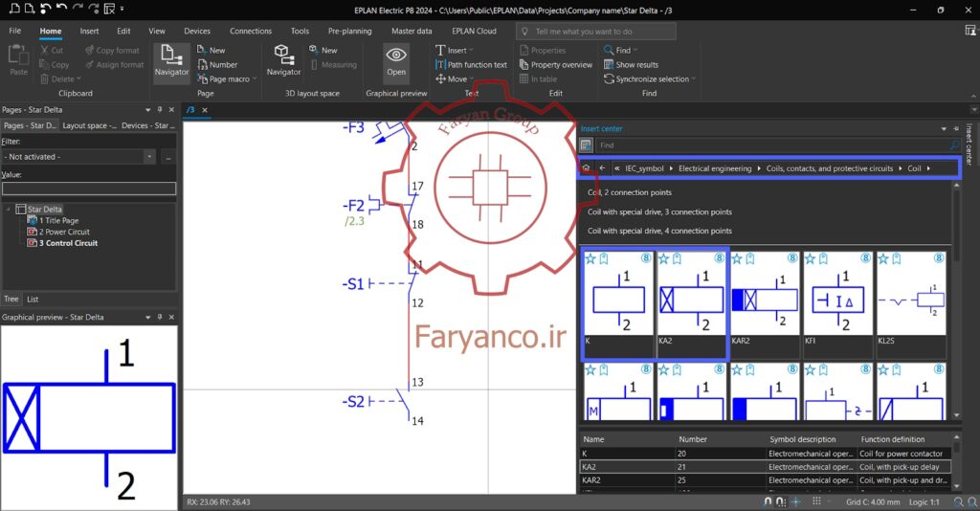Viewport: 980px width, 511px height.
Task: Star the KFI symbol as favorite
Action: [x=810, y=258]
